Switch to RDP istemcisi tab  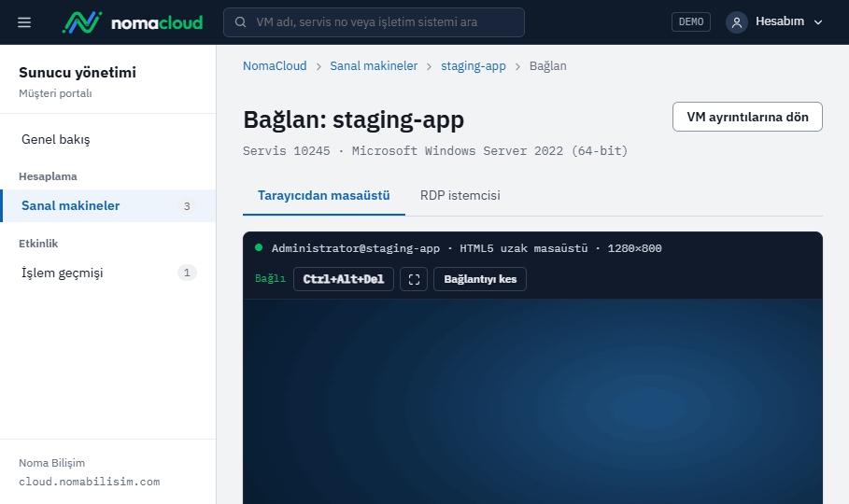point(460,196)
